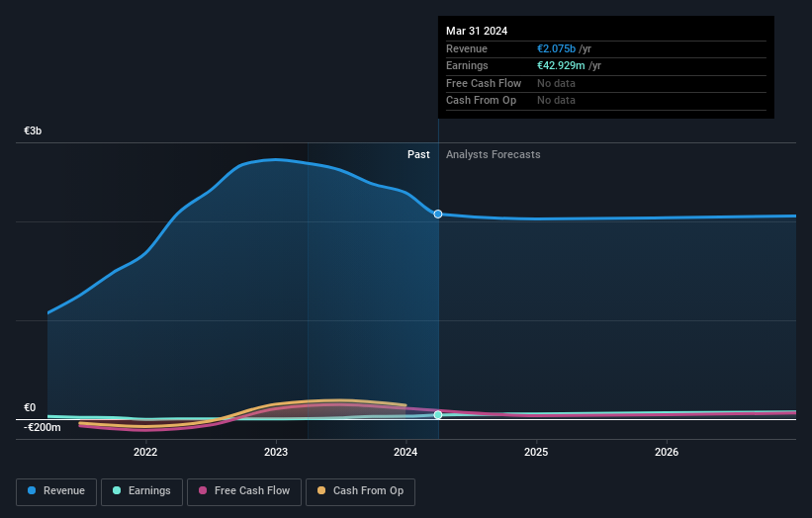Image resolution: width=812 pixels, height=518 pixels.
Task: Click the Earnings label in tooltip
Action: click(x=467, y=65)
